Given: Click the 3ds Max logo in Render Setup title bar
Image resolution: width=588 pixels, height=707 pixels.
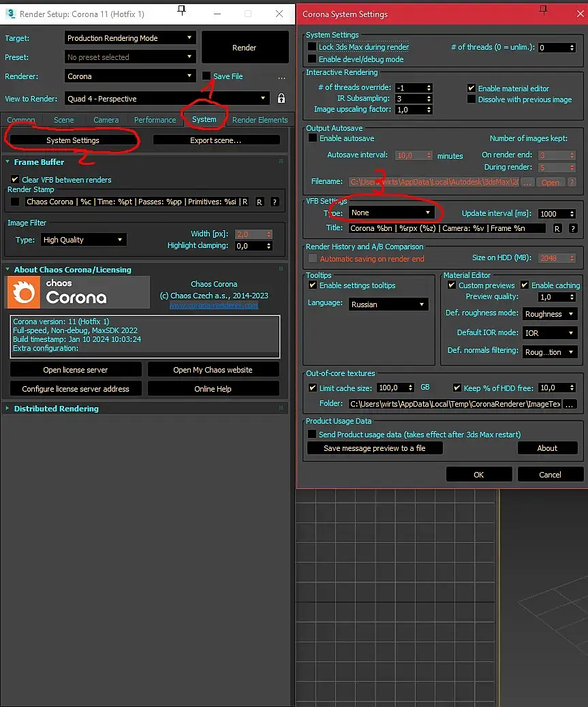Looking at the screenshot, I should 11,14.
